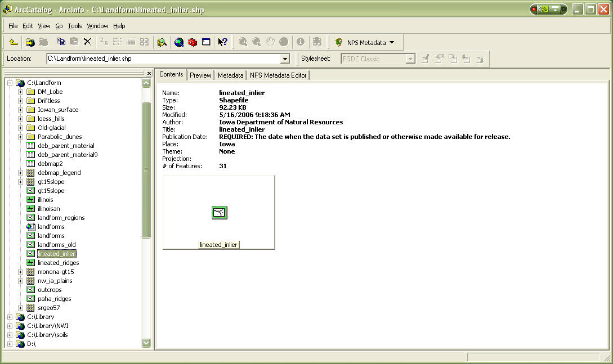Switch to the Preview tab

[x=200, y=75]
